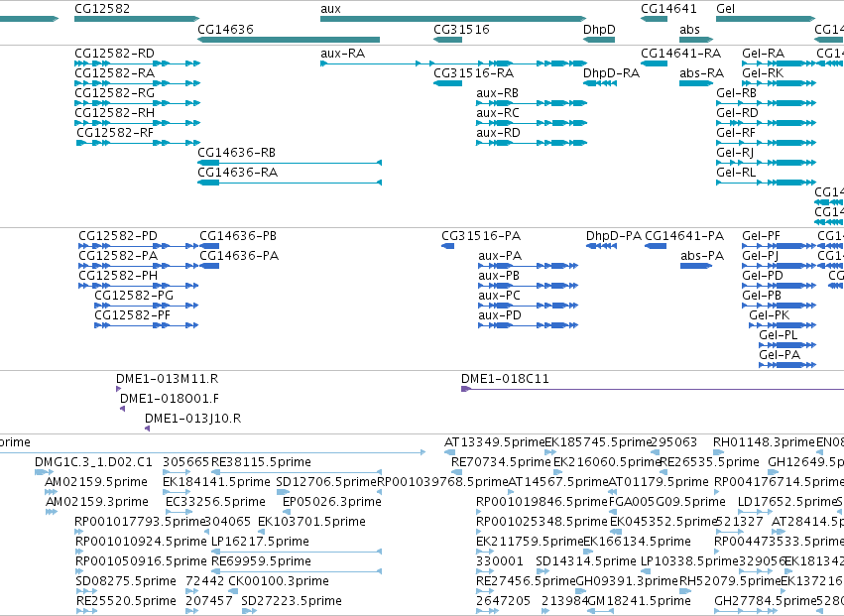This screenshot has height=616, width=844.
Task: Click the DME1-013M11.R marker
Action: (x=118, y=389)
